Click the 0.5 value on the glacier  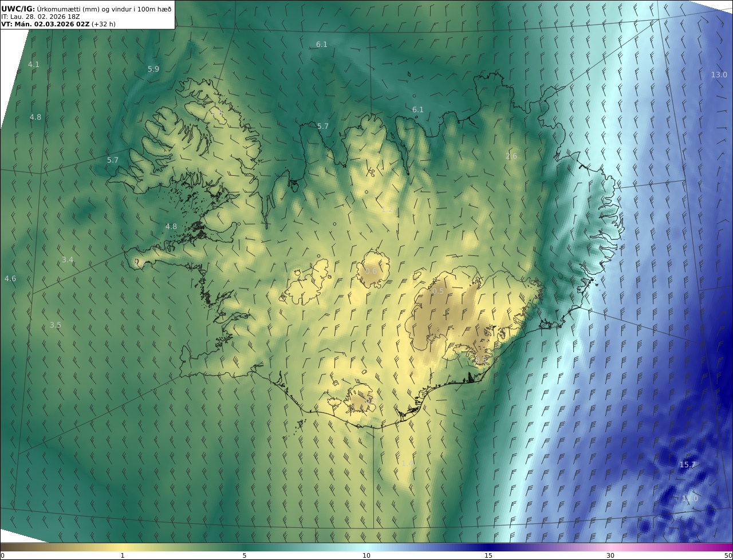[438, 291]
